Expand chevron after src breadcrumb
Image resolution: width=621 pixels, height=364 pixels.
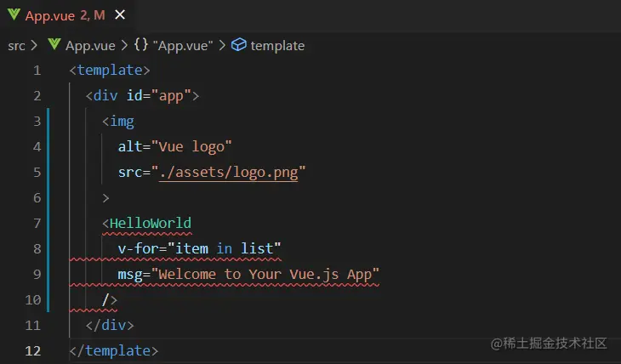coord(35,45)
